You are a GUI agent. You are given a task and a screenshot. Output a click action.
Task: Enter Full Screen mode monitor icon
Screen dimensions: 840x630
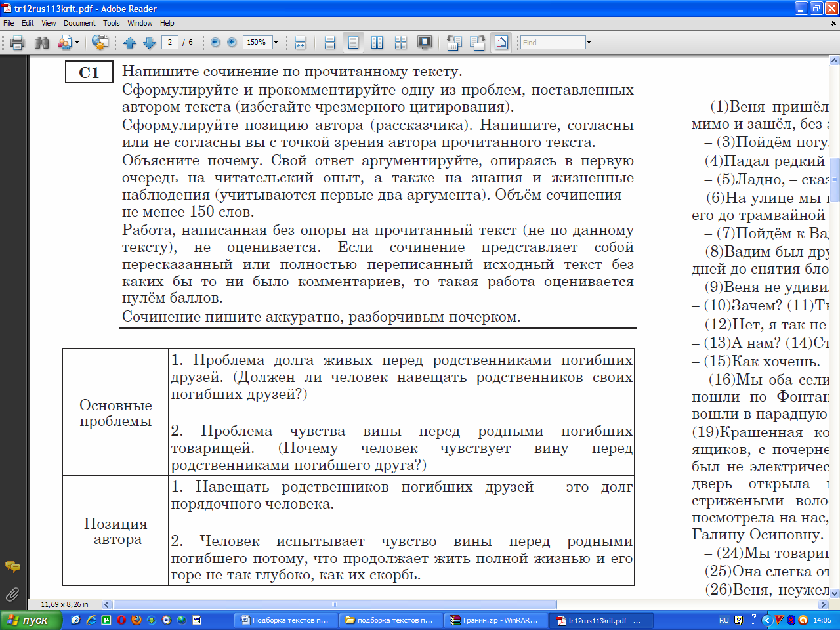[425, 43]
